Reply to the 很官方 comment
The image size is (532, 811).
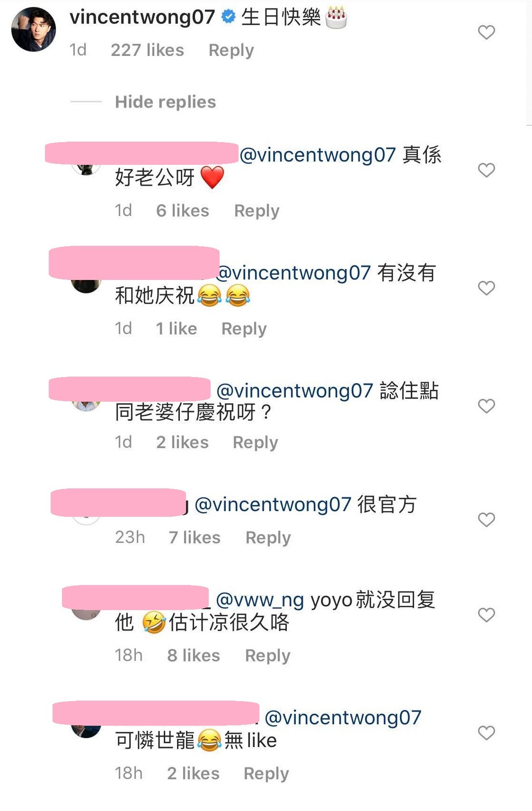[268, 538]
